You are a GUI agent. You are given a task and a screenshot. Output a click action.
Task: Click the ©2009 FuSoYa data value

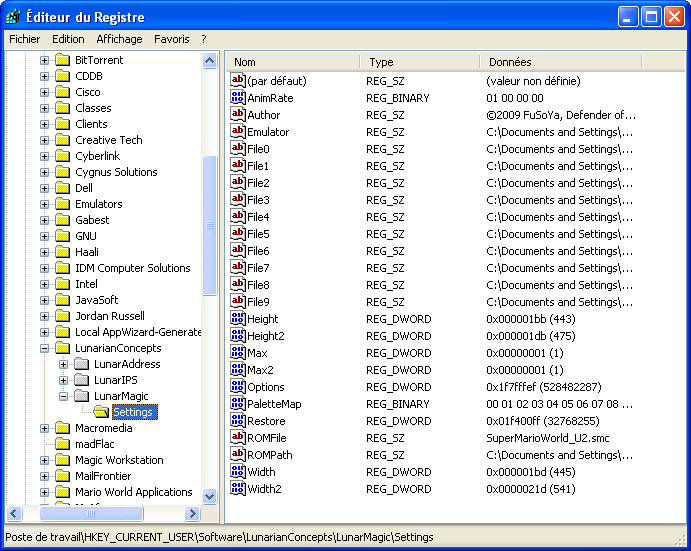click(561, 115)
